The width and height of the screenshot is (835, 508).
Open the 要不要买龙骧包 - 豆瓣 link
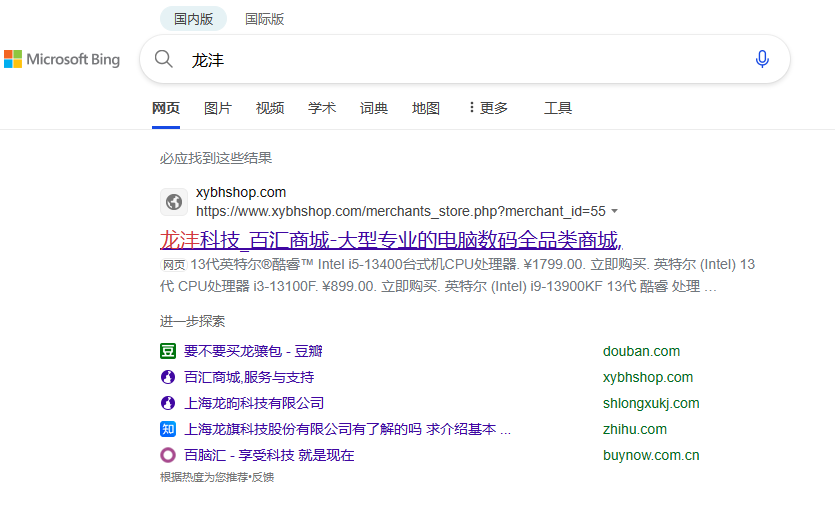click(253, 351)
